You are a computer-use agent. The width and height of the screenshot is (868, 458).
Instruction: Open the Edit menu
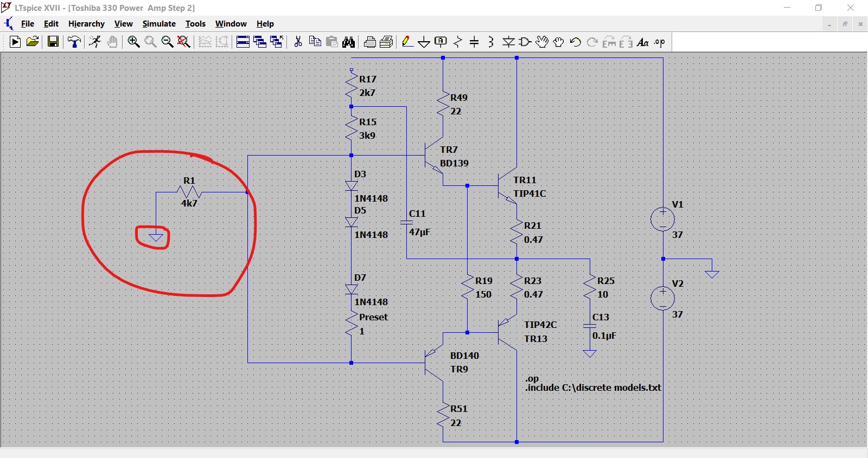click(x=51, y=24)
